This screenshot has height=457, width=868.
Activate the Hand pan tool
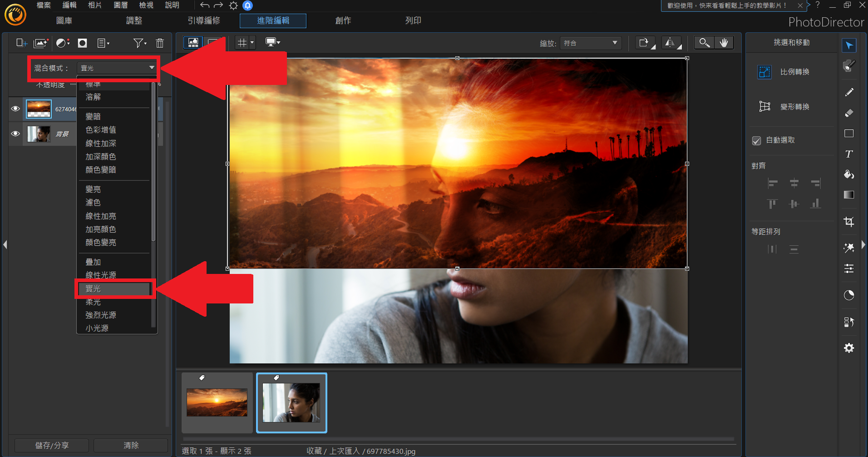724,43
